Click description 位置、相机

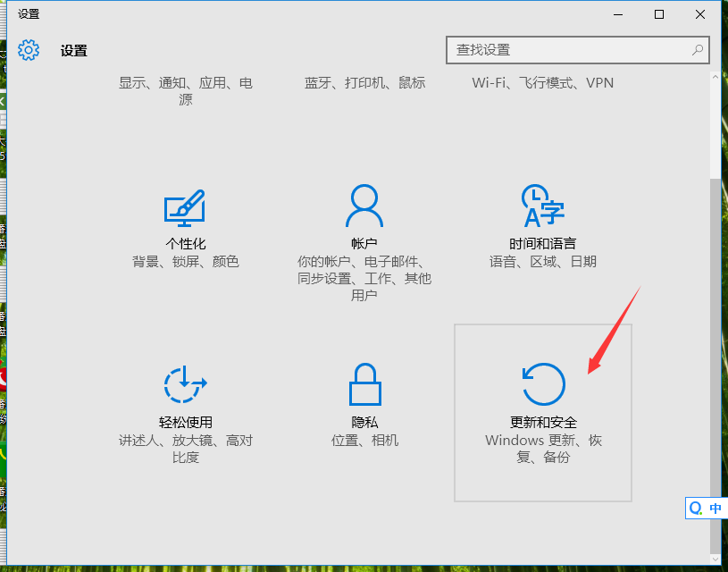(364, 440)
